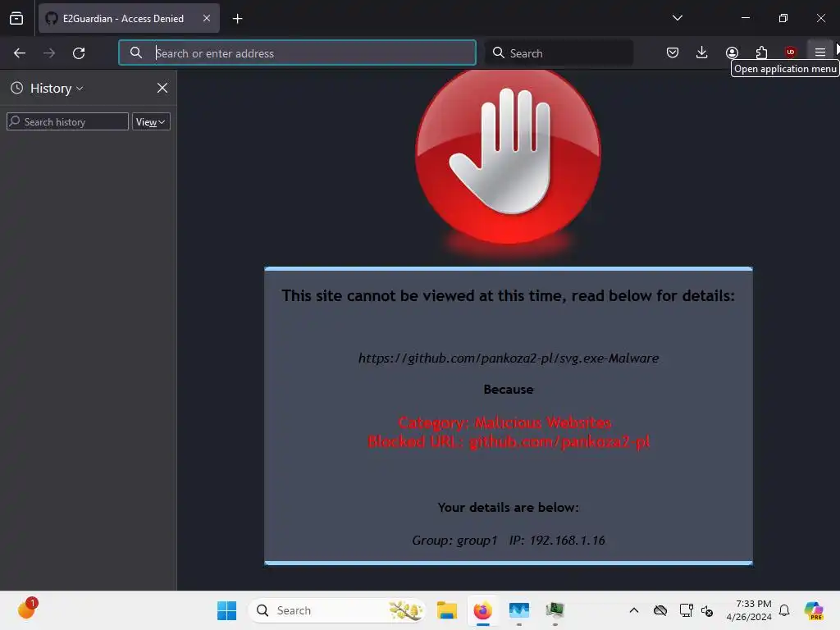
Task: Open the notification bell icon
Action: (x=784, y=610)
